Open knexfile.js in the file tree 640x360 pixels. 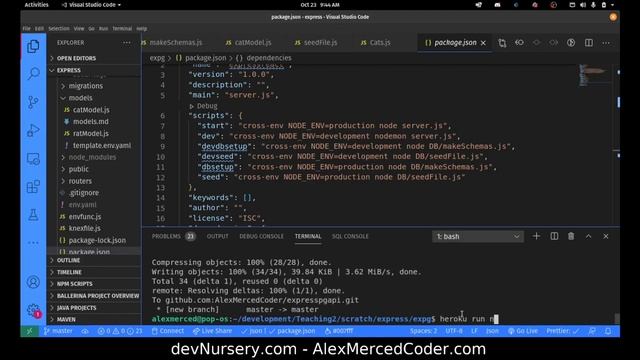84,229
